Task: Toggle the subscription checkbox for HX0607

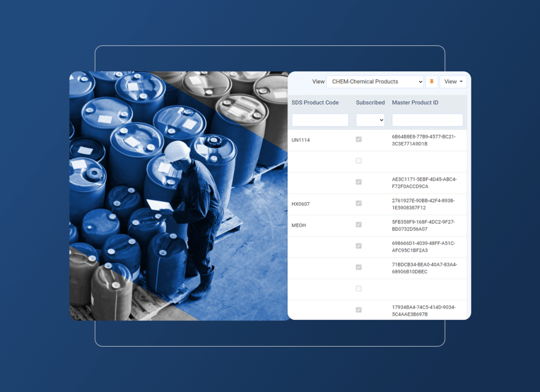Action: click(359, 203)
